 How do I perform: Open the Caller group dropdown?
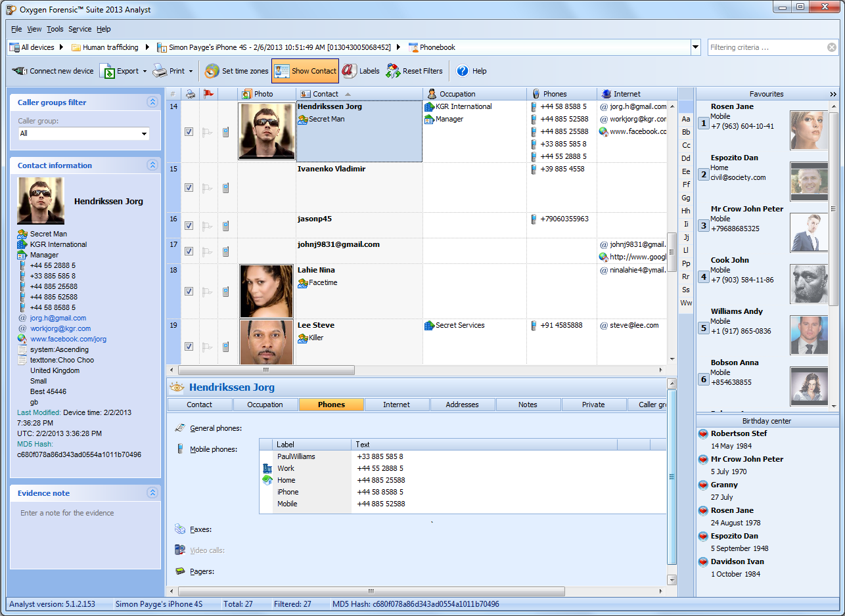[144, 134]
